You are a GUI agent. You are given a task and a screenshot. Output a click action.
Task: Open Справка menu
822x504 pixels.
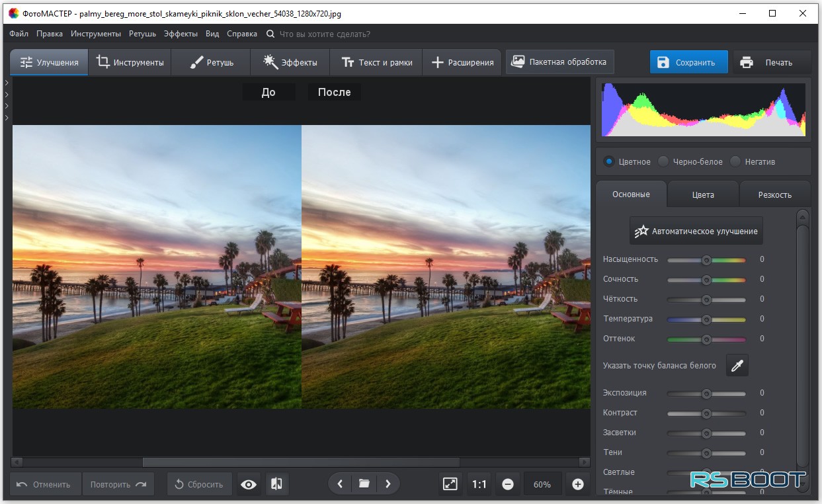tap(242, 34)
